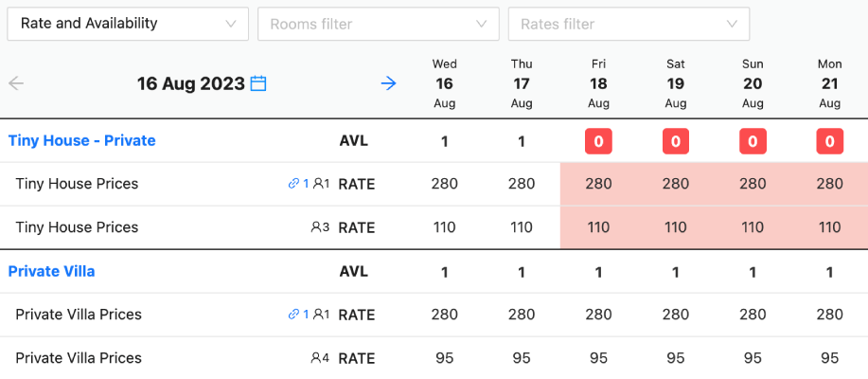
Task: Expand the Rooms filter dropdown
Action: [x=379, y=24]
